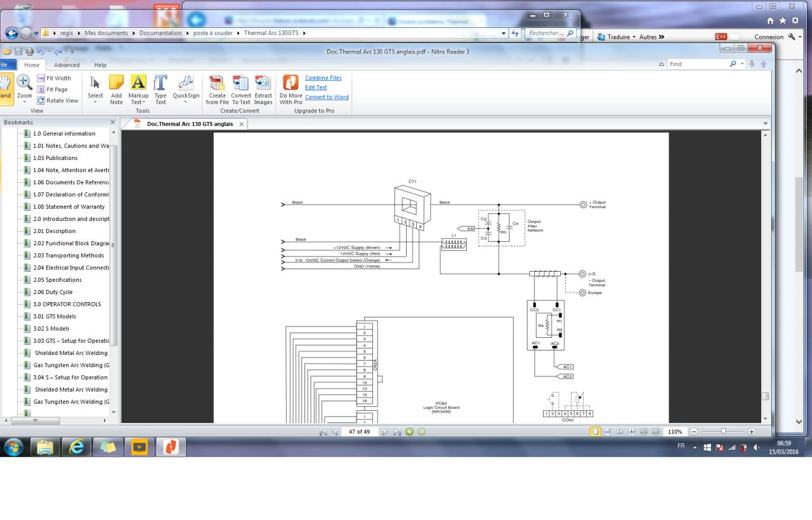Open the Explorer address bar history dropdown
This screenshot has width=812, height=520.
click(504, 33)
